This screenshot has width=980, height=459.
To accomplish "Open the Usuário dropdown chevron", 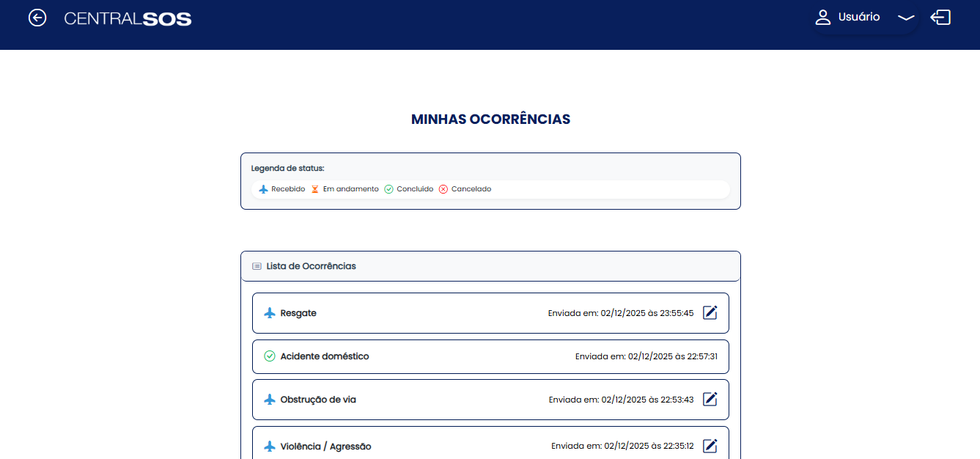I will [x=906, y=17].
